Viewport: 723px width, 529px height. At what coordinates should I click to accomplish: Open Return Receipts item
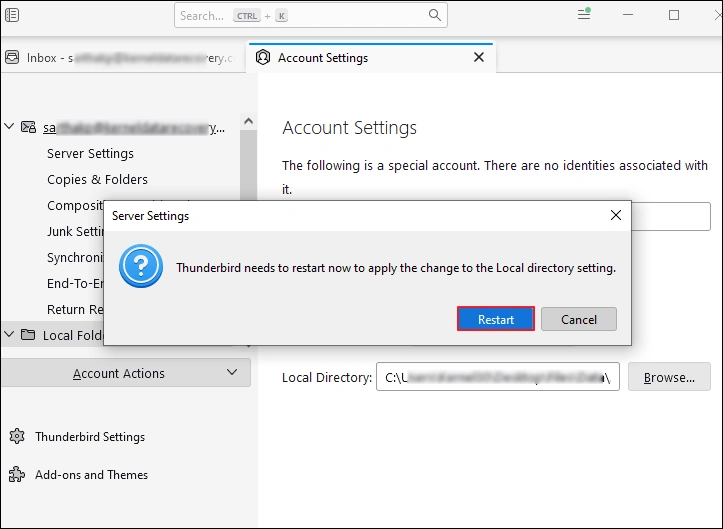[75, 309]
